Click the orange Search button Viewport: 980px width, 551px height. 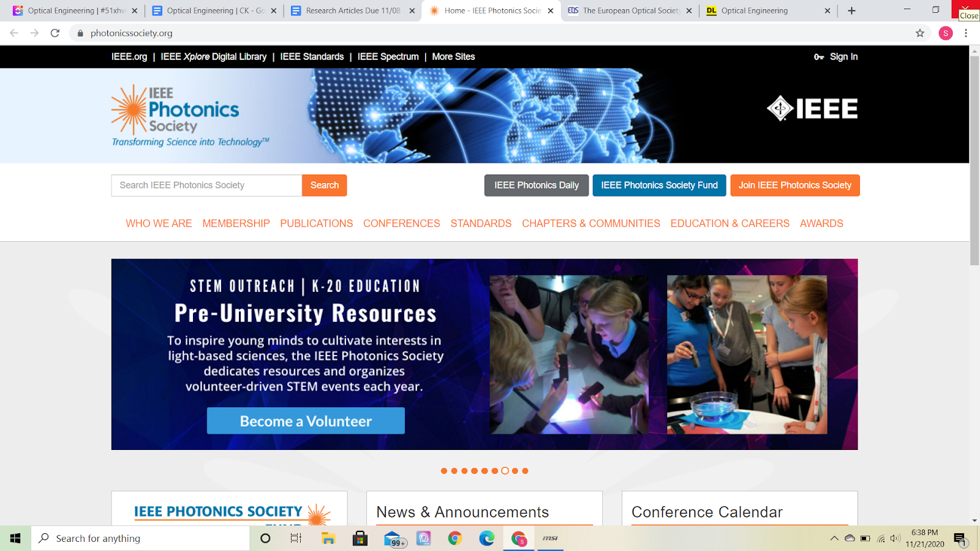click(325, 186)
